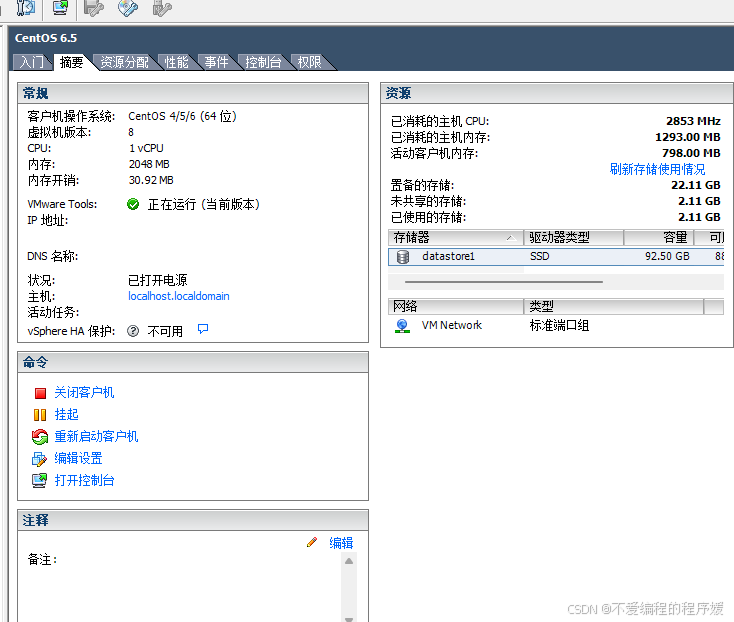Go to the 事件 tab
This screenshot has height=622, width=734.
(216, 62)
